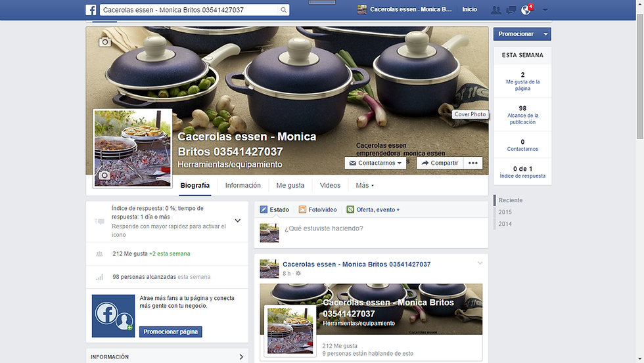Open notifications globe icon
This screenshot has height=363, width=644.
[526, 10]
